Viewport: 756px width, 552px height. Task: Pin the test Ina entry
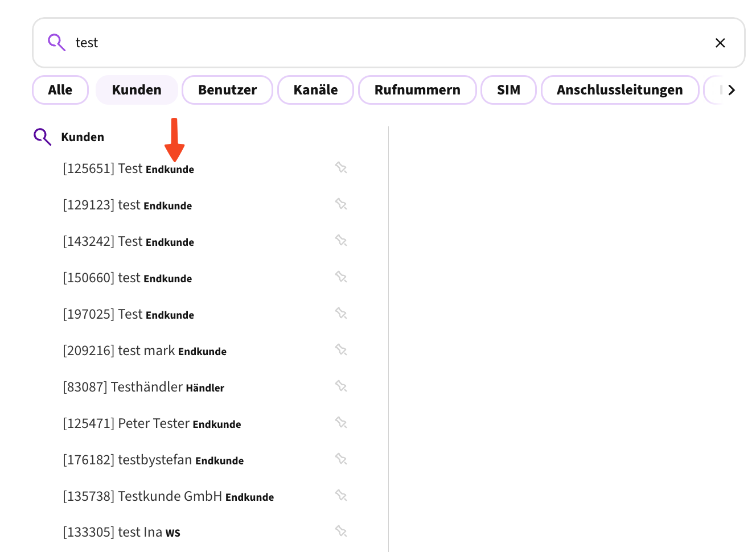click(341, 532)
